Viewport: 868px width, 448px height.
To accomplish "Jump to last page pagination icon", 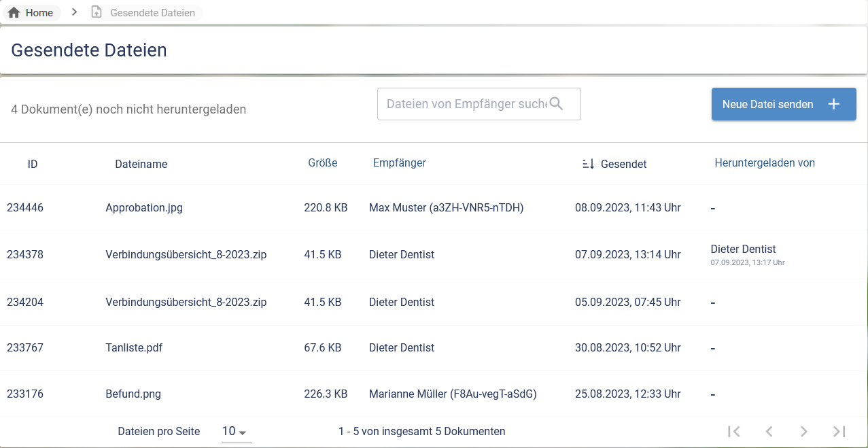I will pos(839,432).
